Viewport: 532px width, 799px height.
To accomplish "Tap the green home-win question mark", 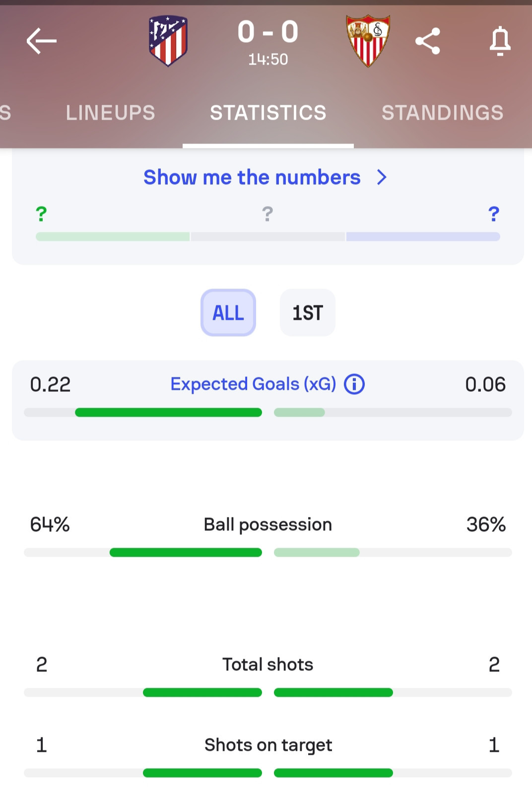I will tap(41, 214).
